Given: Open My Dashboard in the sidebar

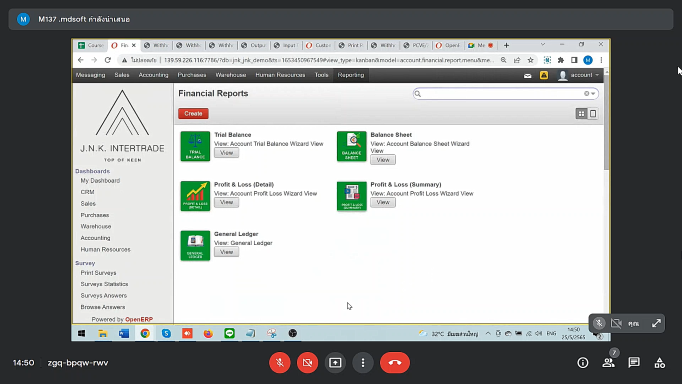Looking at the screenshot, I should pyautogui.click(x=100, y=180).
